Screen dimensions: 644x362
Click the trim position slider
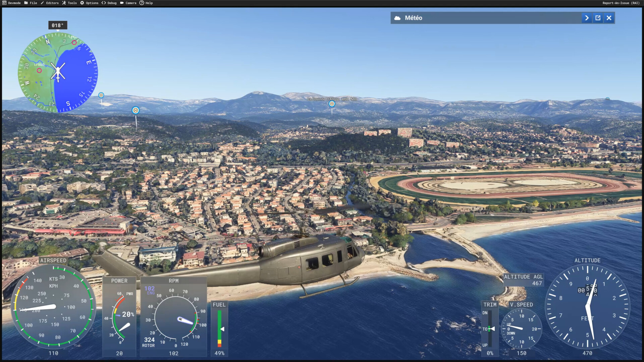[490, 328]
